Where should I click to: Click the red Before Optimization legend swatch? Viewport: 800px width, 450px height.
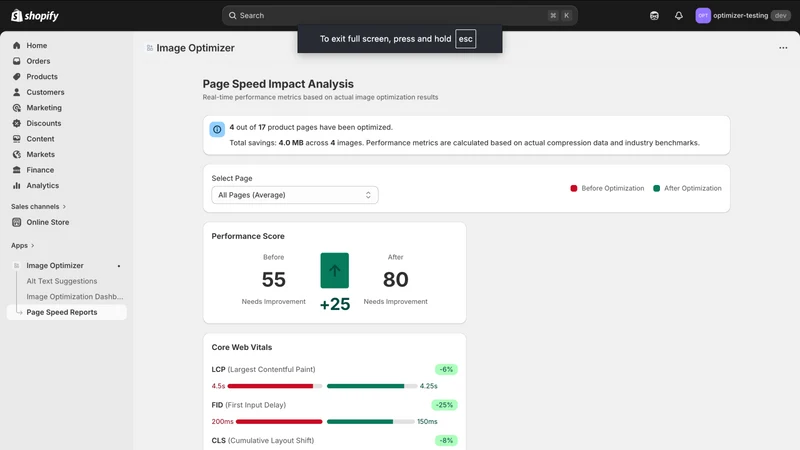(x=573, y=188)
